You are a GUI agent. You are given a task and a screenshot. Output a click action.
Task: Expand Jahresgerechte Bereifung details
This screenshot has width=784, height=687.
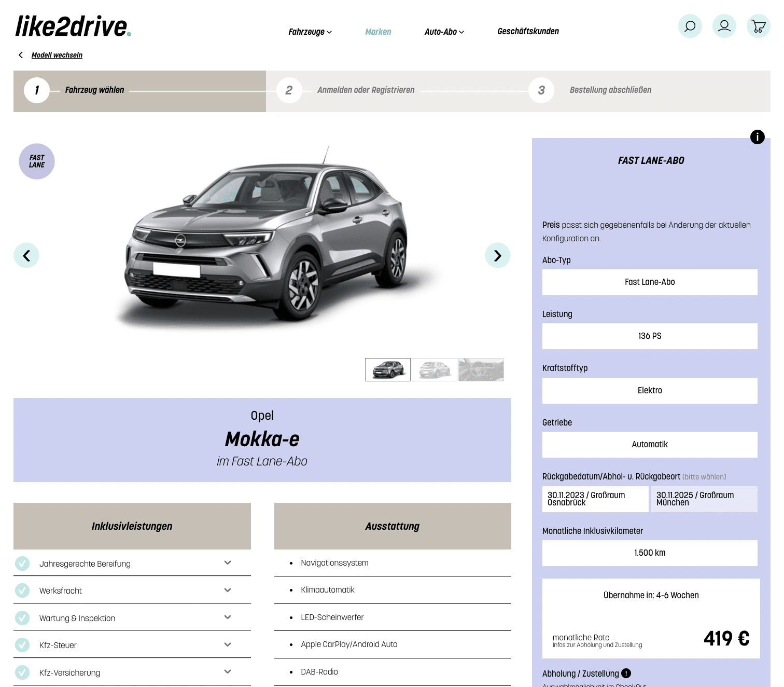(x=228, y=562)
